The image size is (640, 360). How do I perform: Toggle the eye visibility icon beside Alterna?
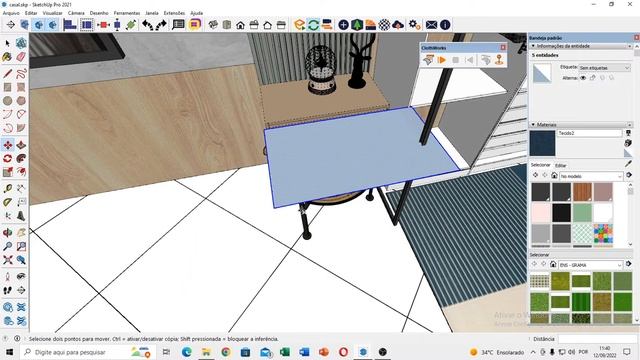583,78
